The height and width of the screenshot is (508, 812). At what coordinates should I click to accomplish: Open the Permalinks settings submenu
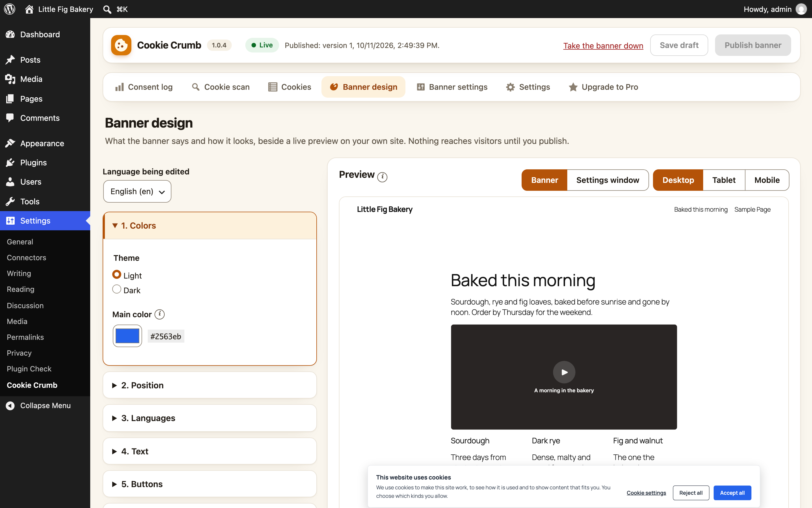coord(25,337)
